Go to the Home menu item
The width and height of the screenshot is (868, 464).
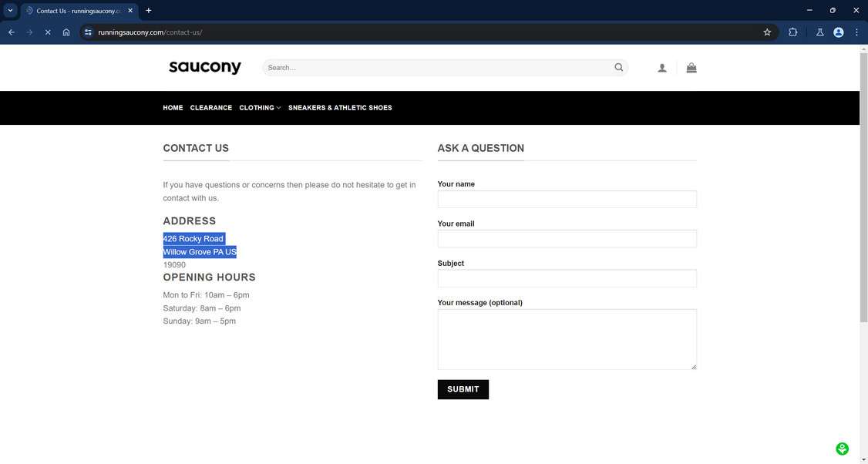coord(173,108)
